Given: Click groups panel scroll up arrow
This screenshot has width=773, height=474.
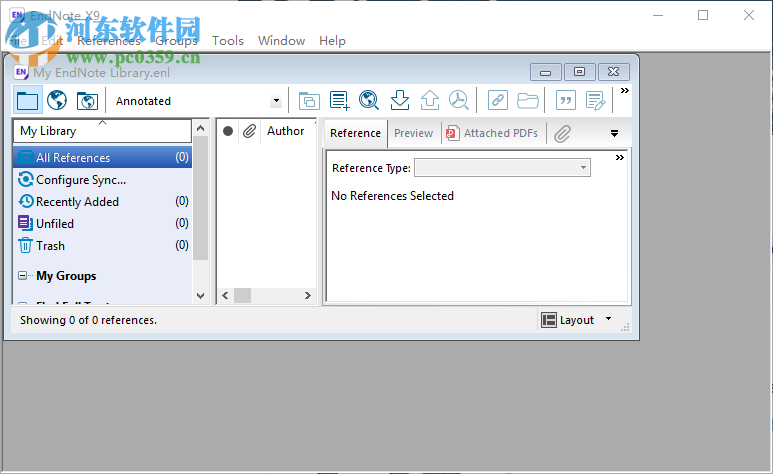Looking at the screenshot, I should tap(200, 128).
